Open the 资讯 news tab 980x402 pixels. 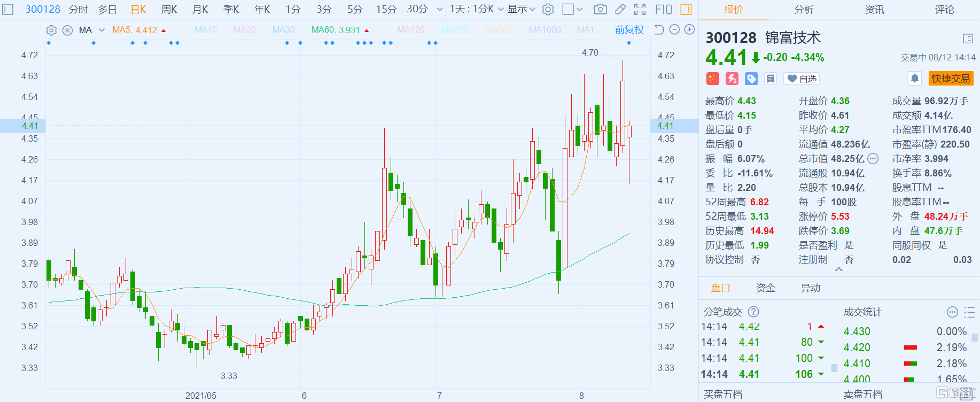click(874, 10)
